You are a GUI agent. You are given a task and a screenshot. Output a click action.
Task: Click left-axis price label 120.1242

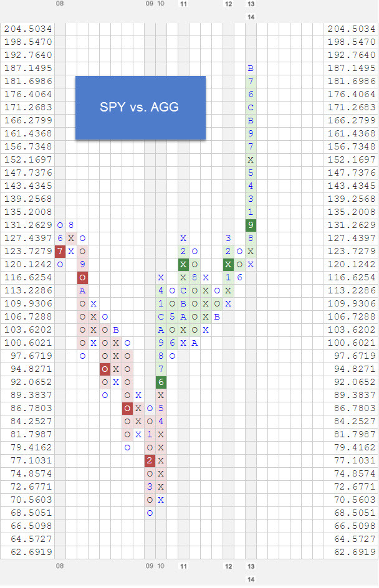pyautogui.click(x=28, y=264)
